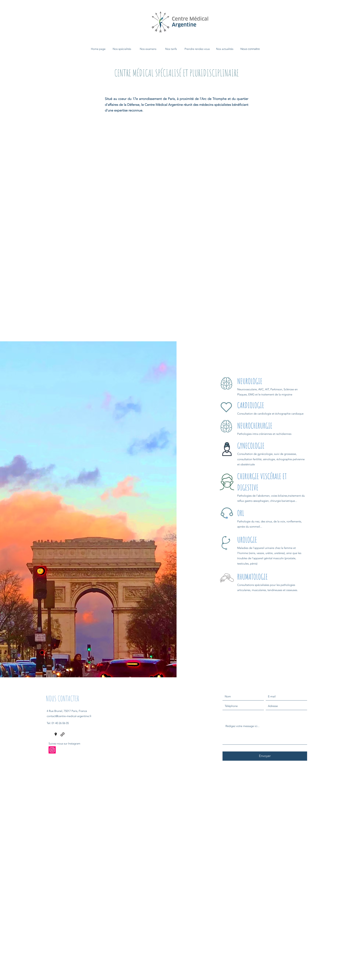Open the Instagram icon link
This screenshot has width=354, height=980.
(52, 750)
